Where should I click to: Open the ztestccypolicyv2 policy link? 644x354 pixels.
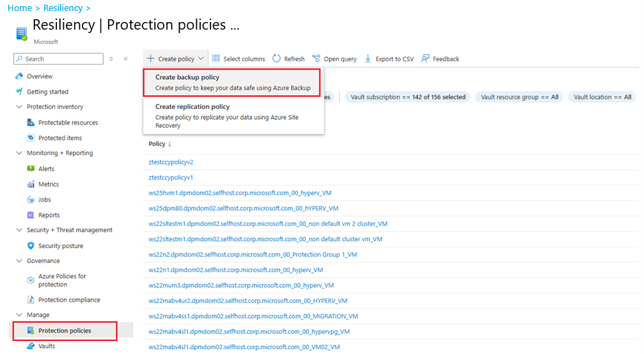171,162
